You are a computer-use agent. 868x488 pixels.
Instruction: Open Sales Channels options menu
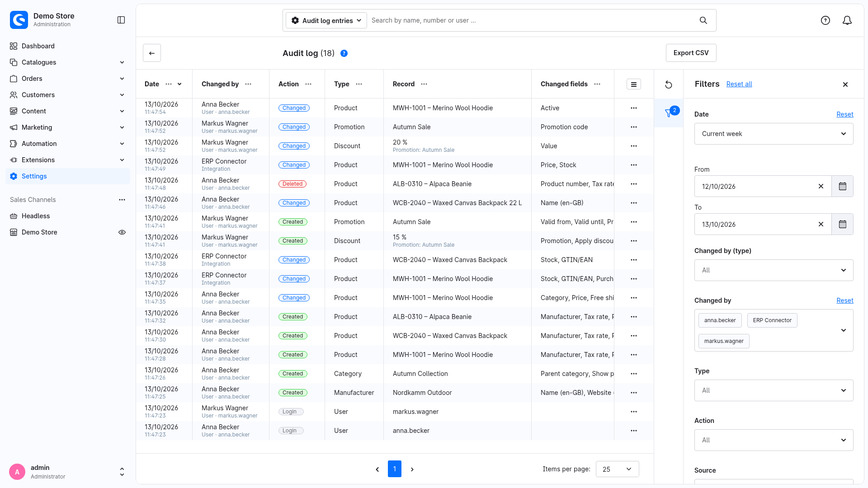coord(122,200)
